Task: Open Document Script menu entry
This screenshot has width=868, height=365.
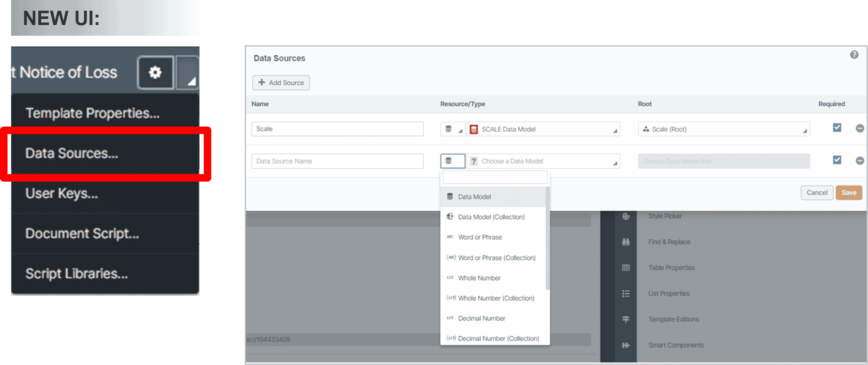Action: coord(82,233)
